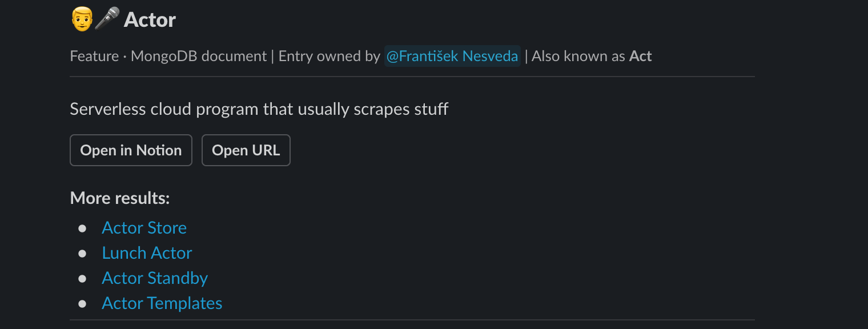The width and height of the screenshot is (868, 329).
Task: Click the Actor title heading
Action: pyautogui.click(x=150, y=19)
